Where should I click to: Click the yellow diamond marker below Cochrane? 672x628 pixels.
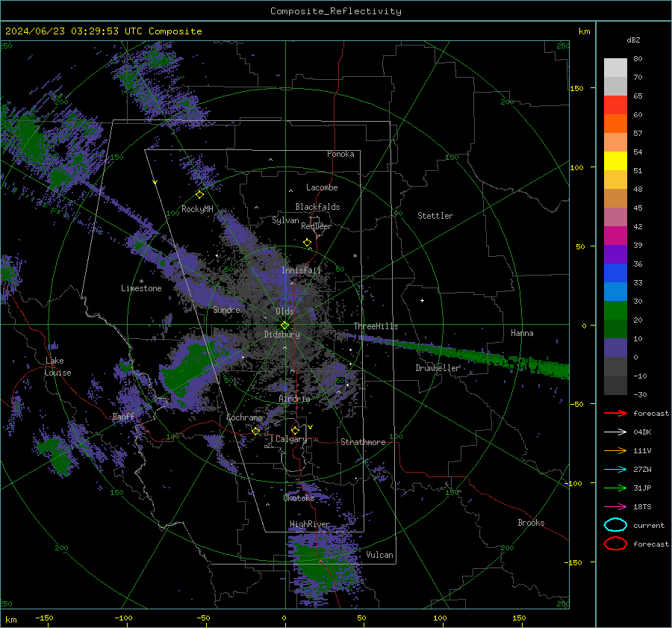pyautogui.click(x=256, y=431)
